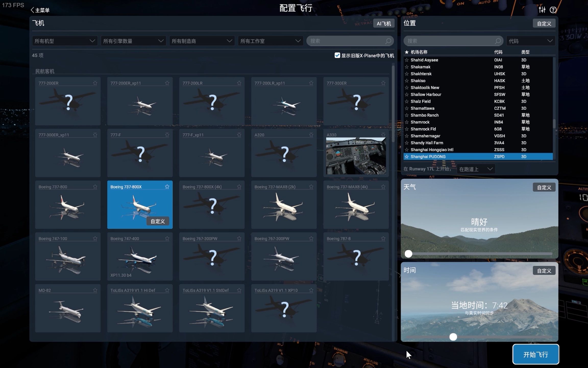
Task: Sort by 类型 column header
Action: pos(525,52)
